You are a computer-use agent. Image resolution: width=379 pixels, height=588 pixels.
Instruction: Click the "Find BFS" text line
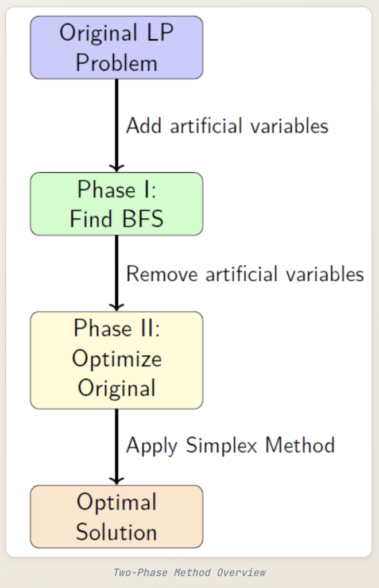click(117, 219)
